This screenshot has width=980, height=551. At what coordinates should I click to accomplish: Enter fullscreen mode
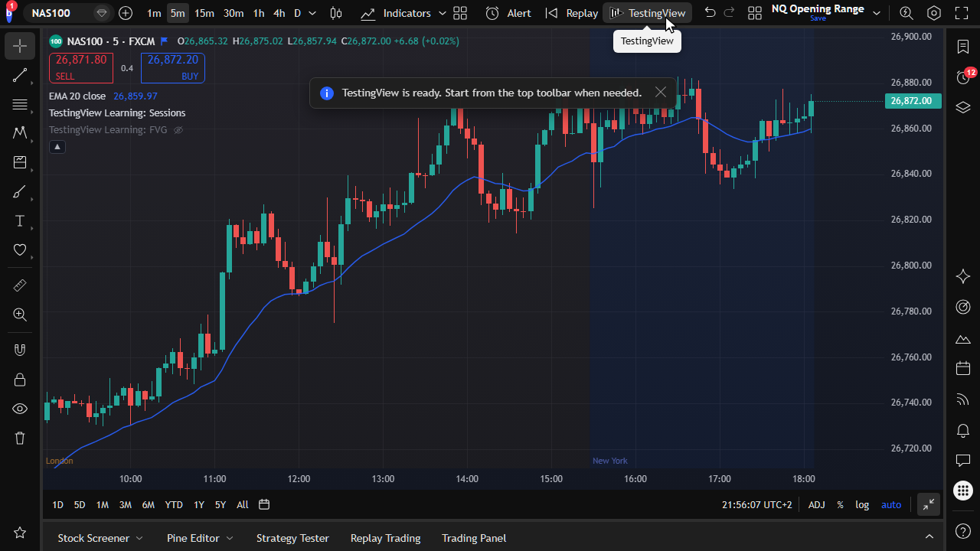click(x=962, y=13)
